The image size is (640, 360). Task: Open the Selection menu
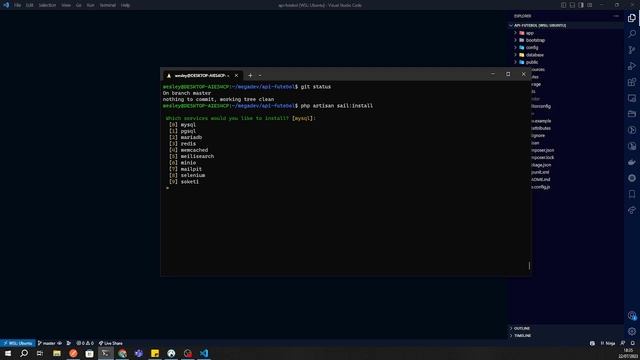[x=47, y=5]
